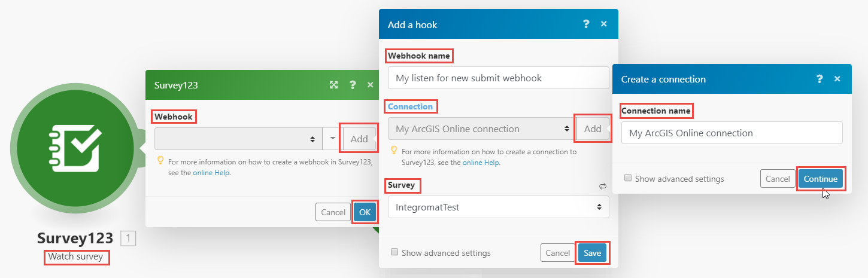Viewport: 868px width, 278px height.
Task: Expand the Survey123 dialog with fullscreen icon
Action: click(334, 85)
